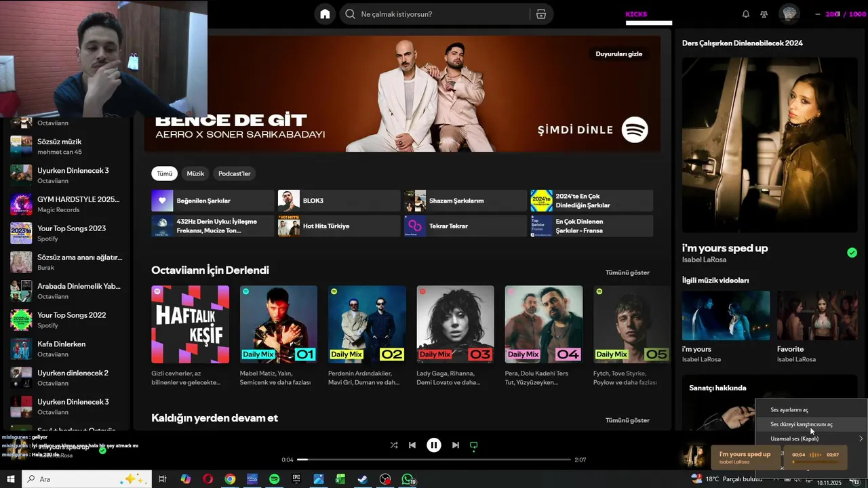This screenshot has height=488, width=868.
Task: Open the BLOK3 shortcut tile
Action: 338,201
